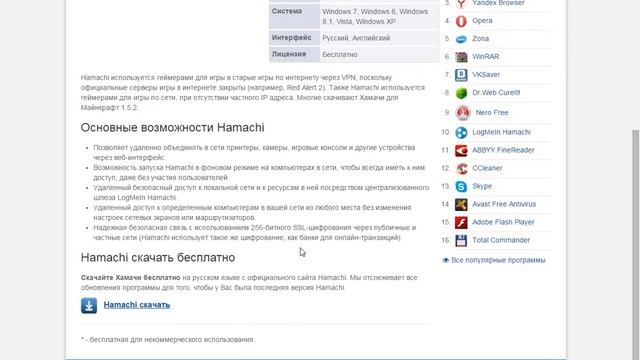Click the blue download arrow icon
The image size is (640, 360).
coord(89,305)
